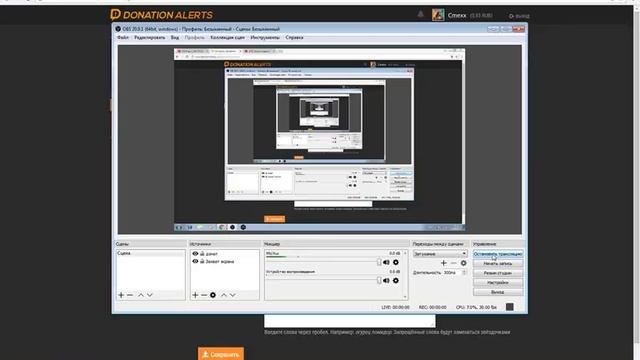Viewport: 640px width, 360px height.
Task: Remove the scene with the Scenes minus icon
Action: coord(130,295)
